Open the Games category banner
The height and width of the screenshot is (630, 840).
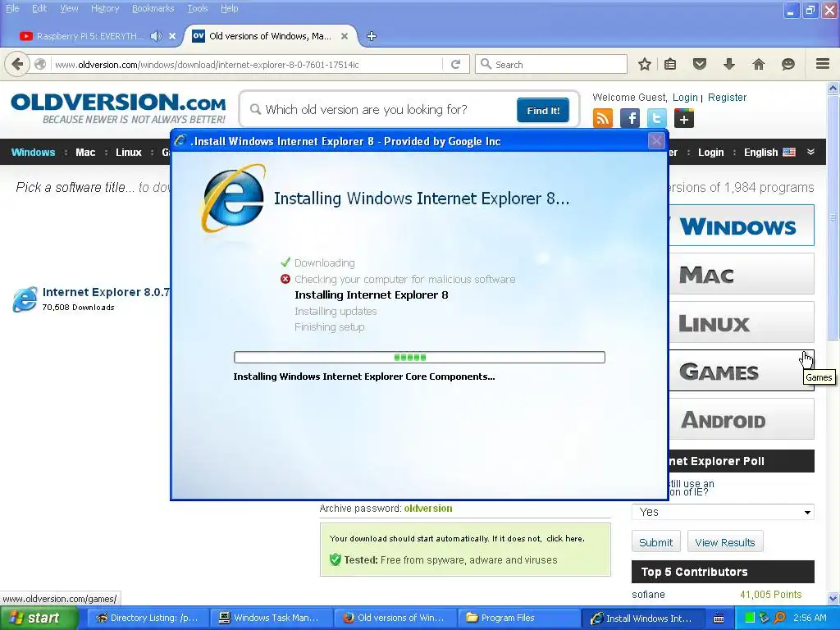742,371
